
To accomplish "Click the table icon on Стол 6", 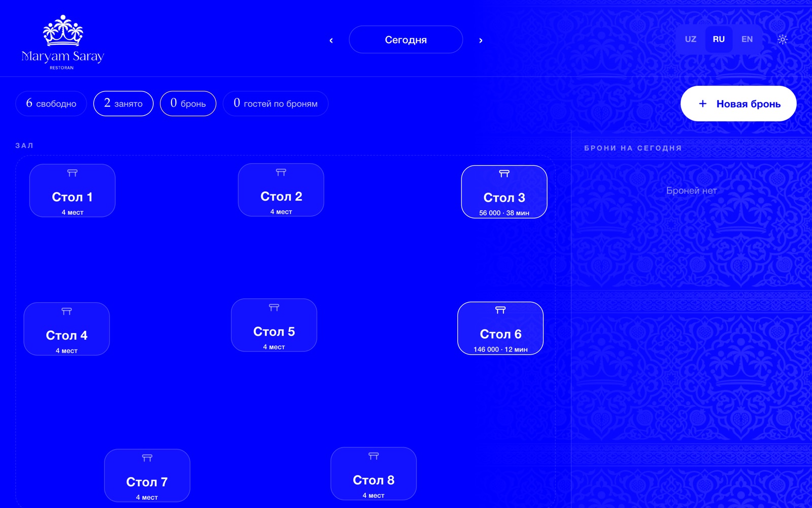I will pyautogui.click(x=500, y=310).
